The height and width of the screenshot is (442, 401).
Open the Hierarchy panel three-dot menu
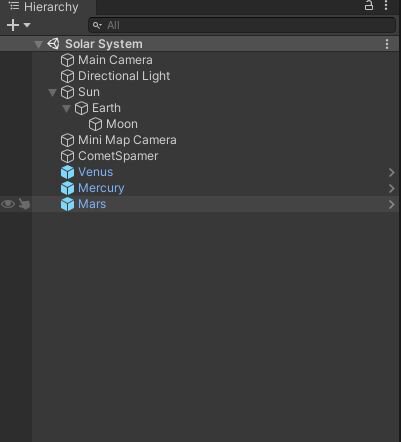point(386,5)
